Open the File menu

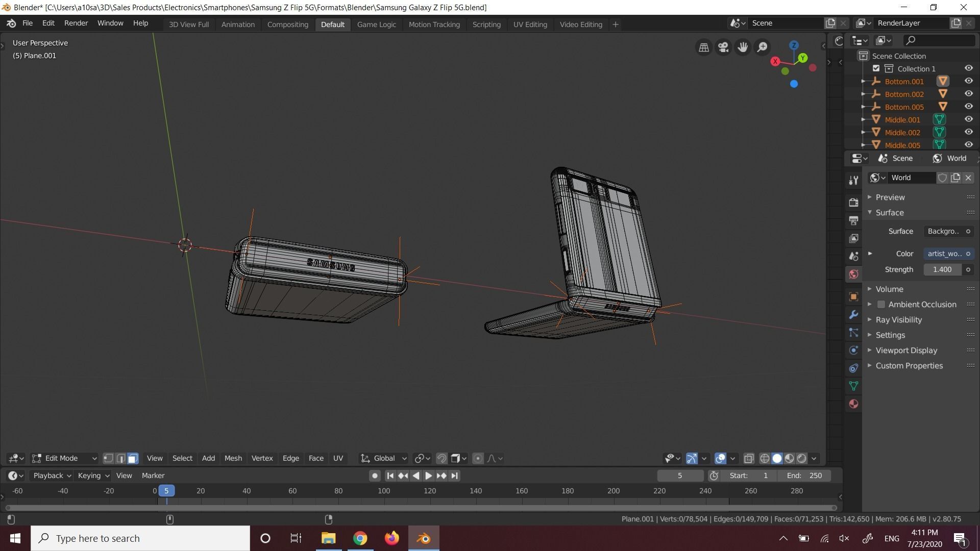coord(28,23)
